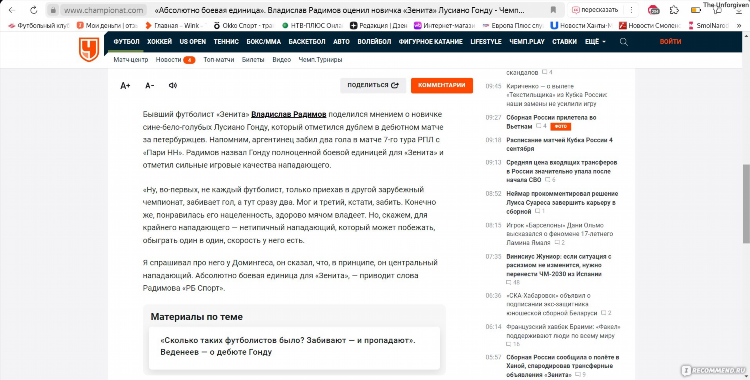The width and height of the screenshot is (750, 380).
Task: Open the Новости Ханты-М bookmark
Action: click(x=581, y=25)
